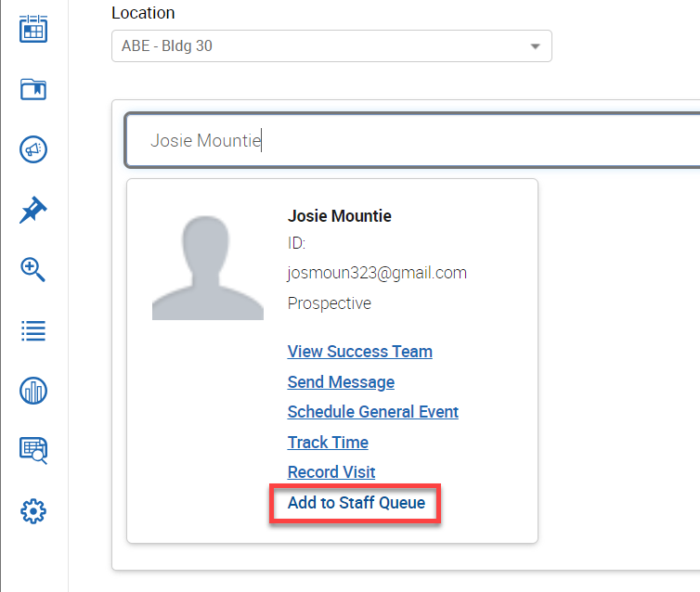Screen dimensions: 700x592
Task: Open the table search icon in the sidebar
Action: coord(33,451)
